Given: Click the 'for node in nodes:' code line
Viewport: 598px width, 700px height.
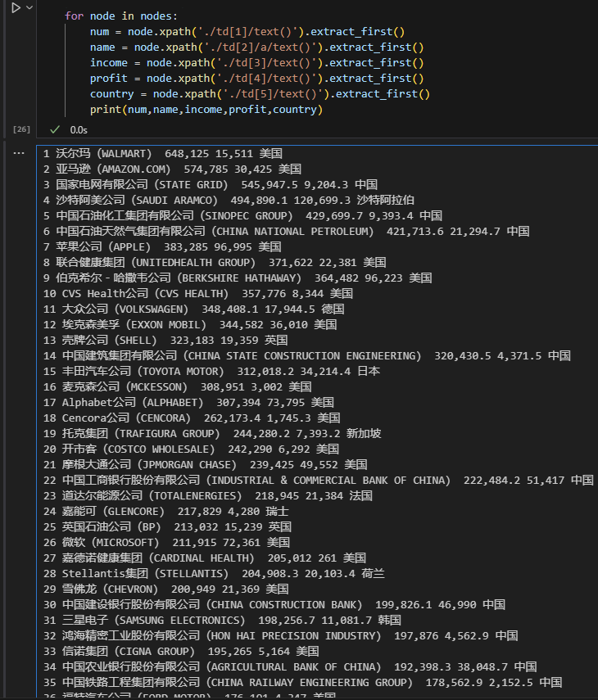Looking at the screenshot, I should point(121,16).
